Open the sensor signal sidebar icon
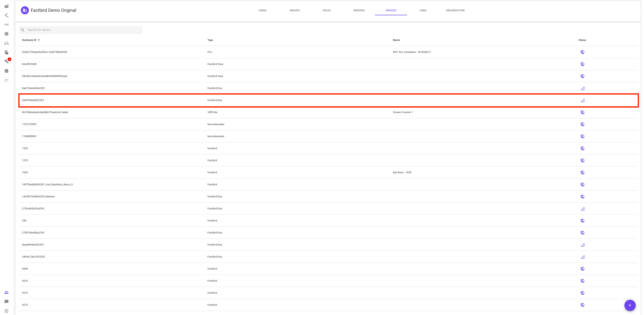Image resolution: width=644 pixels, height=315 pixels. (x=7, y=25)
